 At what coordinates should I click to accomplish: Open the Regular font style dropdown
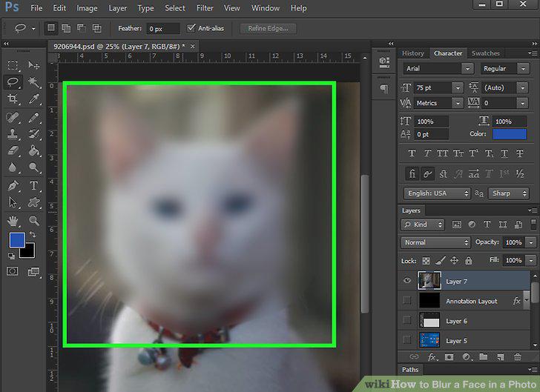pos(523,68)
